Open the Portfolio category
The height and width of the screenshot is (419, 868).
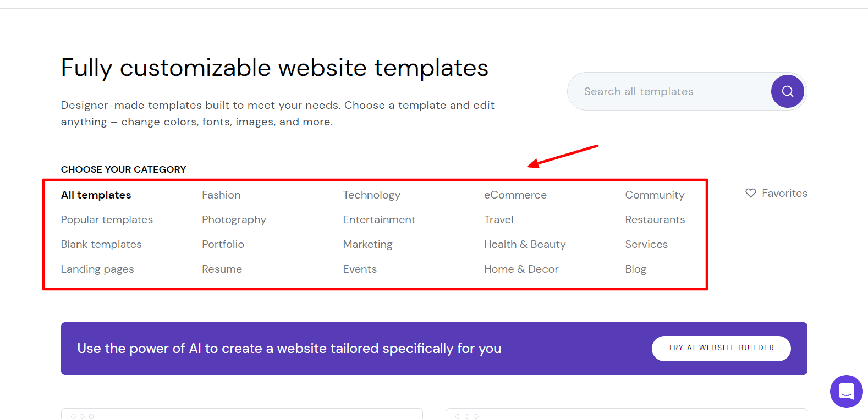[x=223, y=245]
